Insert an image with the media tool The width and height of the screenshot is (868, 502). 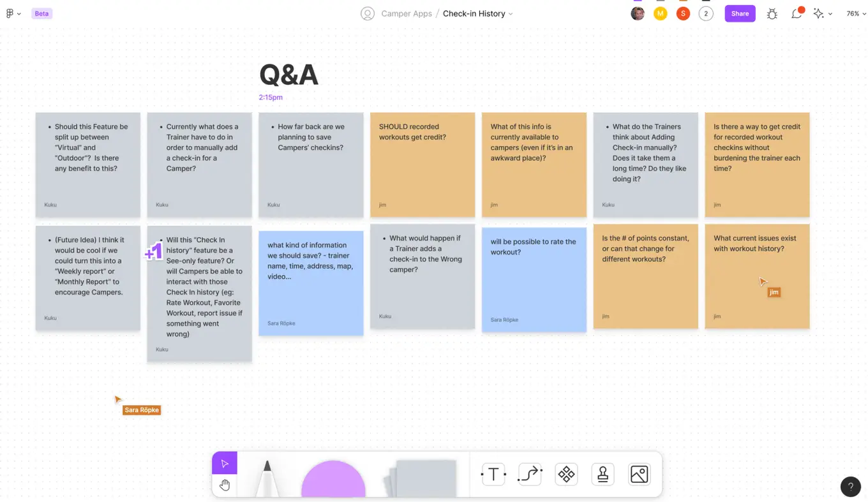639,474
